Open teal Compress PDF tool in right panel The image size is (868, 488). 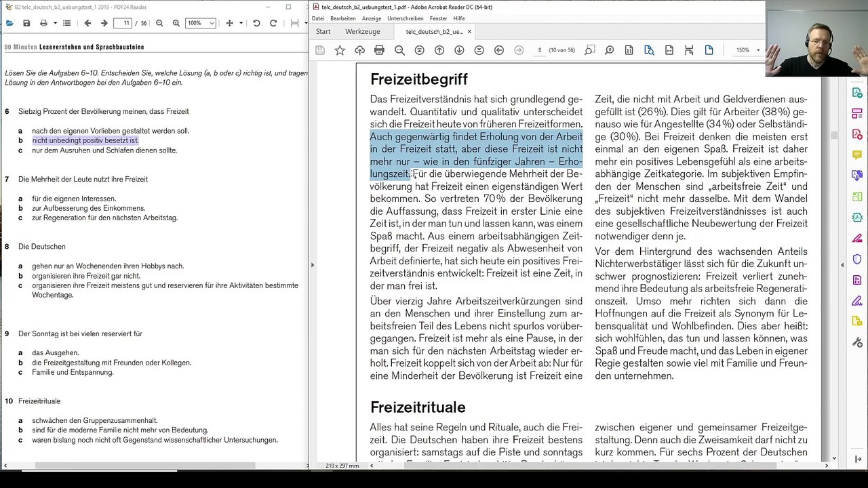point(857,218)
